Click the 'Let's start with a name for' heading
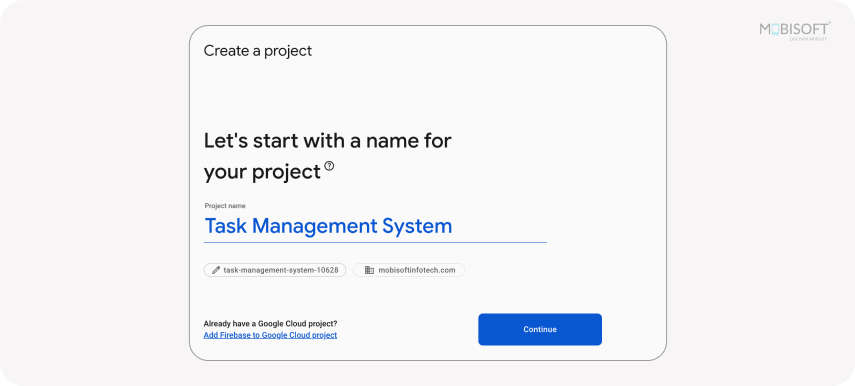 coord(327,141)
